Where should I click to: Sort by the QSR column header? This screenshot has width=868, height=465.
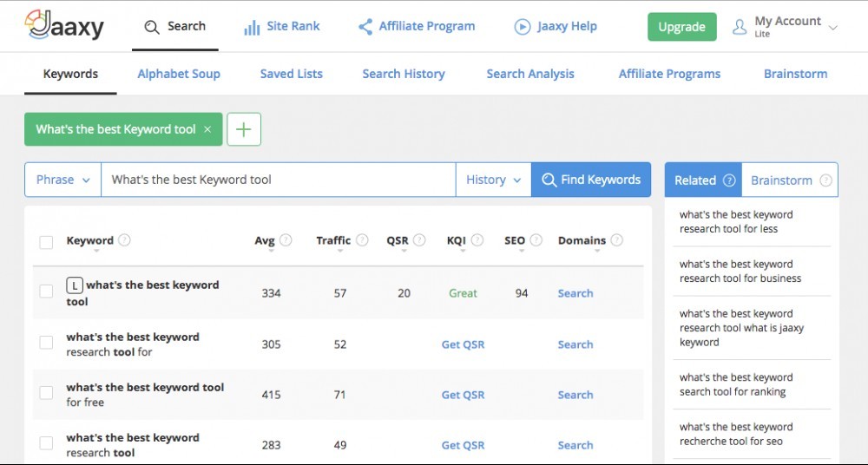pyautogui.click(x=398, y=241)
